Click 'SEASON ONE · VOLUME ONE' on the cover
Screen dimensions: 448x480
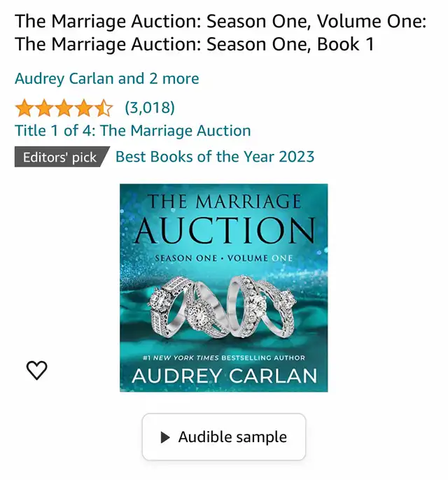pyautogui.click(x=223, y=257)
